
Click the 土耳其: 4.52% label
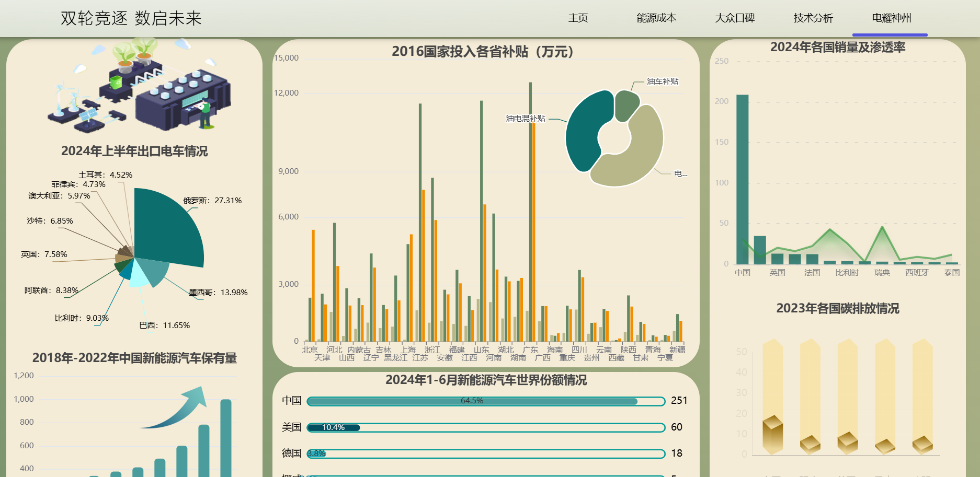coord(106,175)
